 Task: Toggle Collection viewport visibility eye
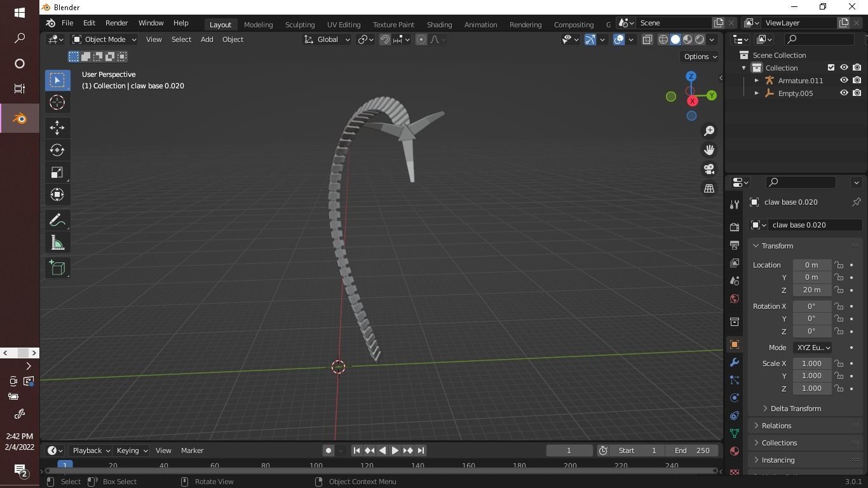point(844,68)
